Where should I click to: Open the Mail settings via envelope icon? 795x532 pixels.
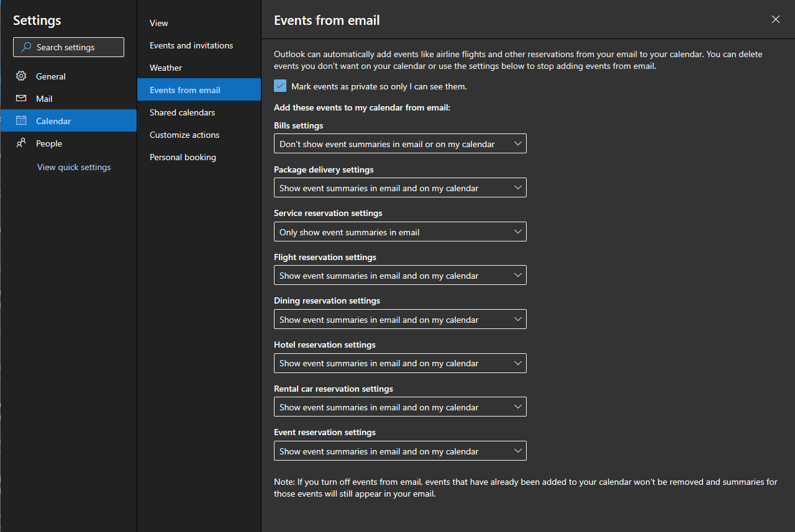tap(21, 98)
